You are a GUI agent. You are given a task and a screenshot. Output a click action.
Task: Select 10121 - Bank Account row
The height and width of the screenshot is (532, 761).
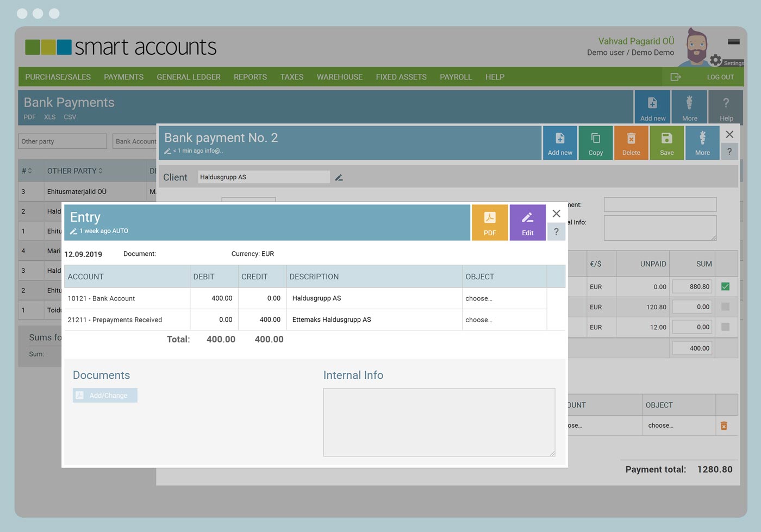point(305,298)
